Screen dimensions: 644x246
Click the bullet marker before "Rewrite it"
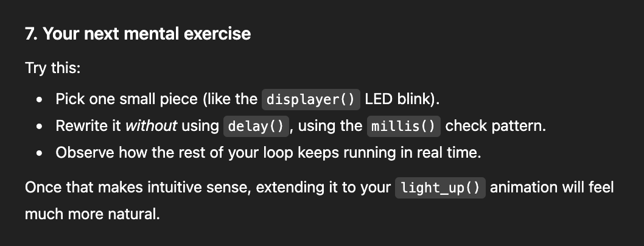[x=40, y=127]
